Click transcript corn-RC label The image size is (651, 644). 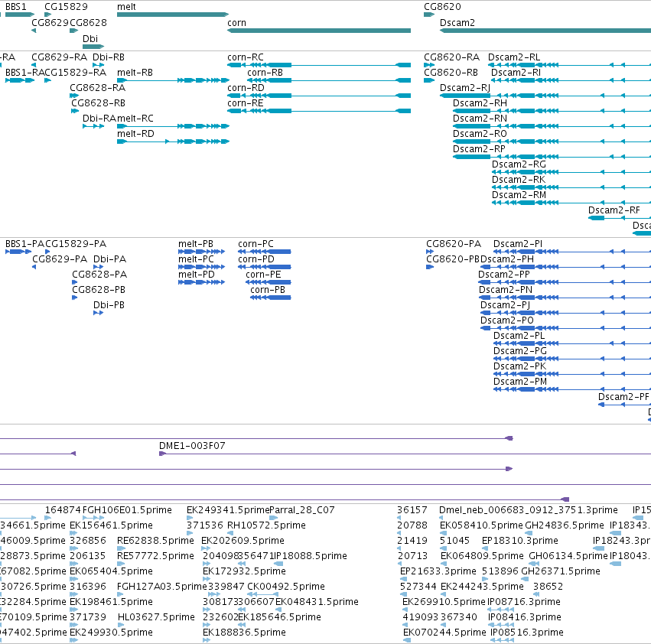[246, 57]
